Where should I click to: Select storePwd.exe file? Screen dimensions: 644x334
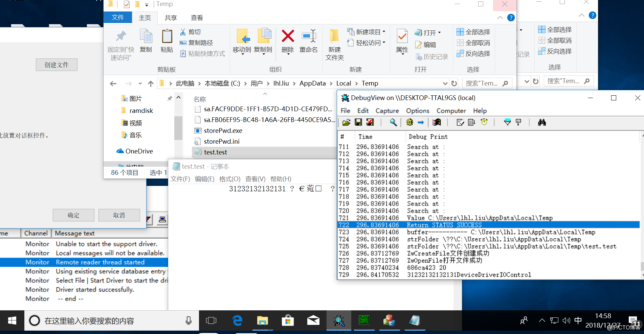pos(223,130)
